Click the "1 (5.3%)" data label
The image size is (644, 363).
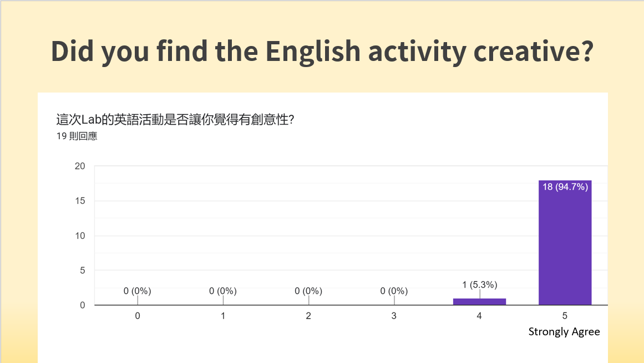pos(479,285)
